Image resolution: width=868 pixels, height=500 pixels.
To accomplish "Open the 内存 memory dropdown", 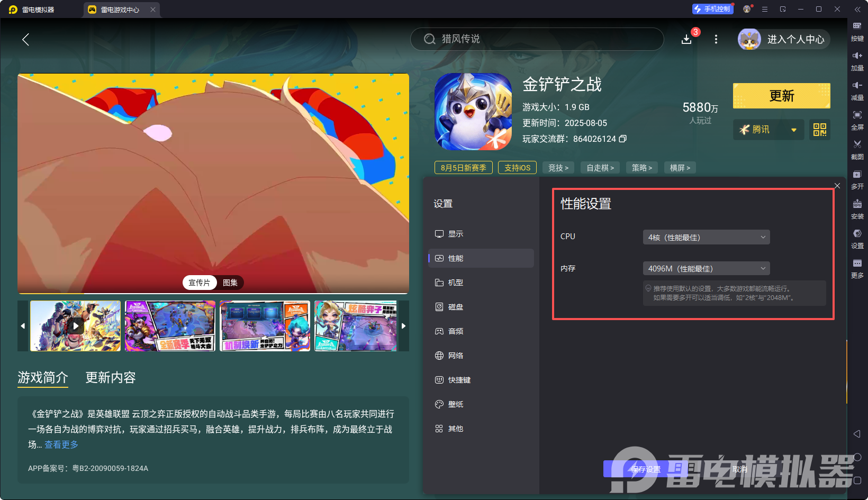I will coord(706,268).
